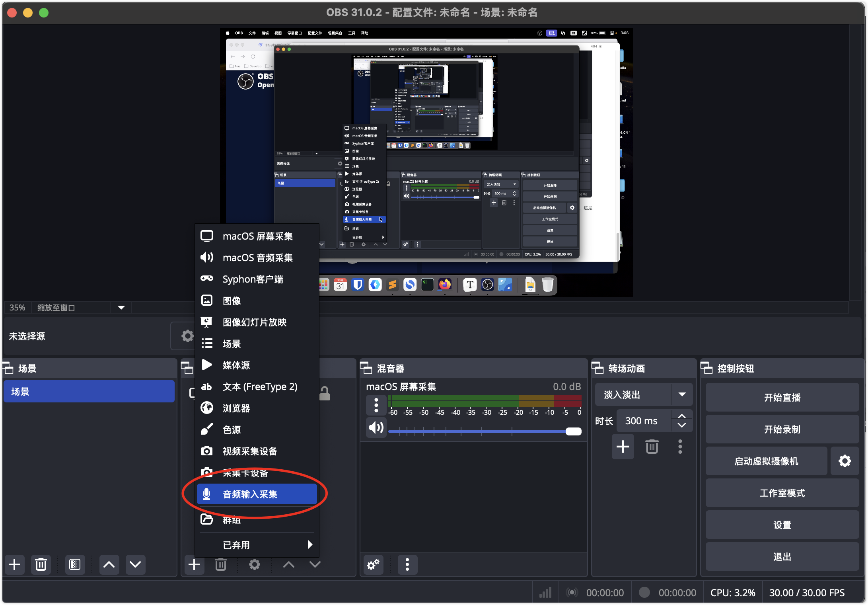Open source properties gear in sources toolbar
Screen dimensions: 868x605
[255, 564]
